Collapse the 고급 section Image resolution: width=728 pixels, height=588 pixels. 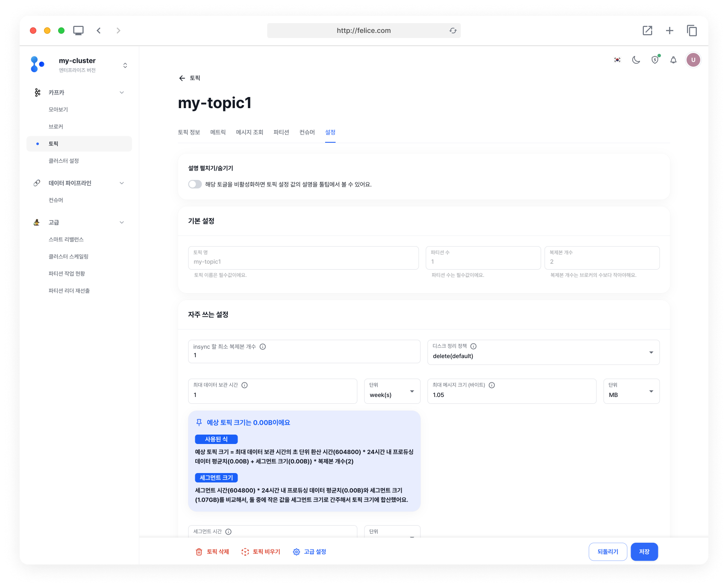[x=122, y=223]
